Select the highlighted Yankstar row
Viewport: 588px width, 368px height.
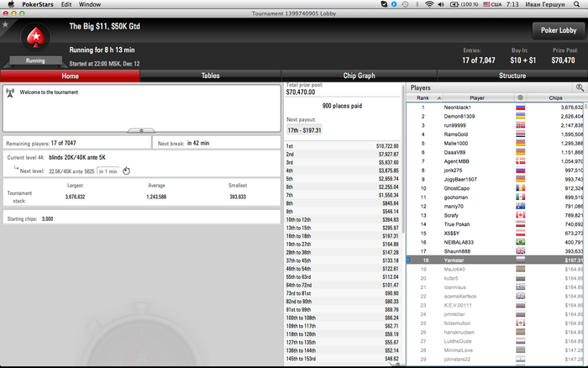point(495,260)
